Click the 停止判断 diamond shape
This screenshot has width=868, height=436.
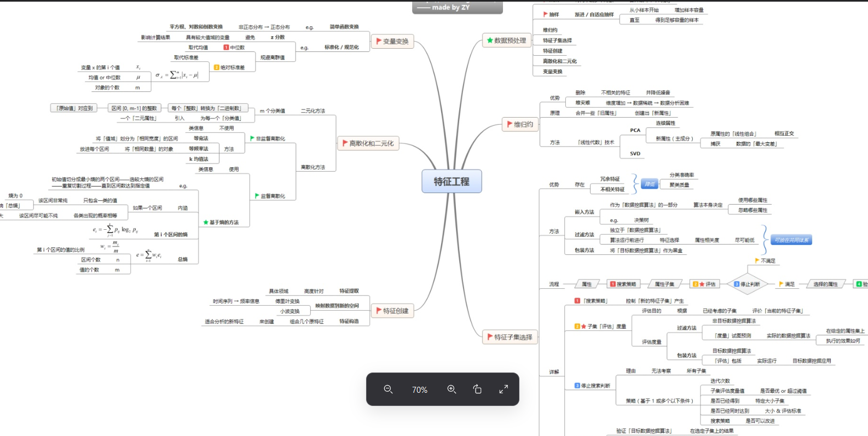pos(747,284)
